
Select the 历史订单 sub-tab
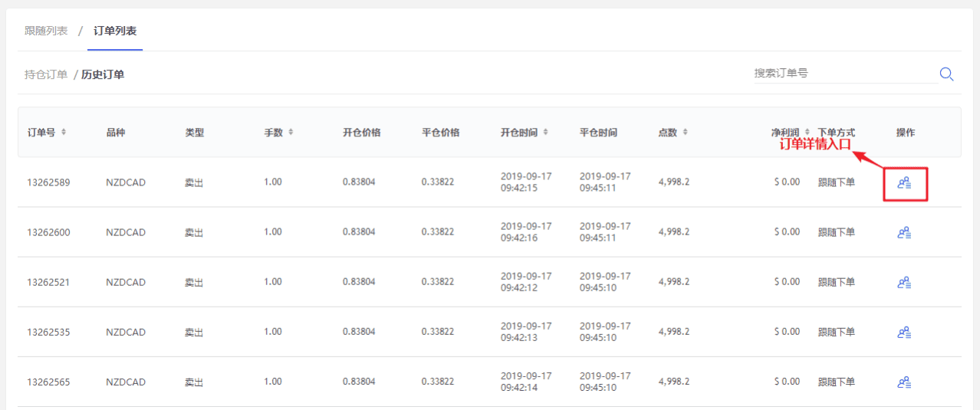point(103,74)
